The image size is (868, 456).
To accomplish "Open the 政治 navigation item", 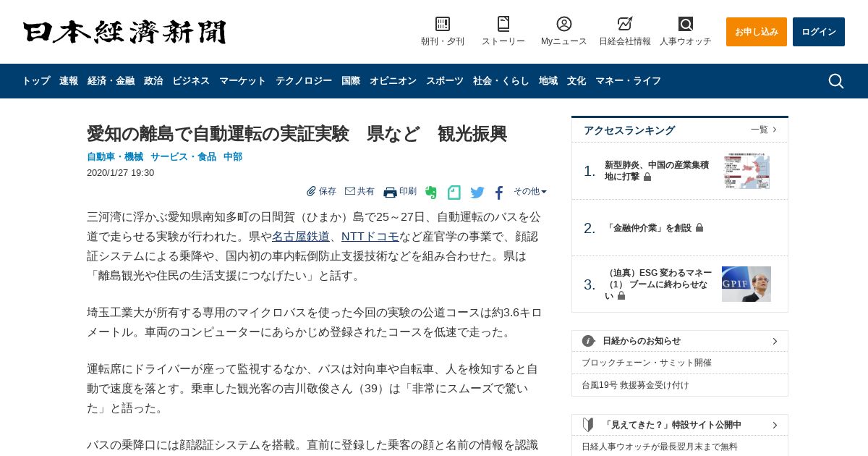I will [x=153, y=81].
